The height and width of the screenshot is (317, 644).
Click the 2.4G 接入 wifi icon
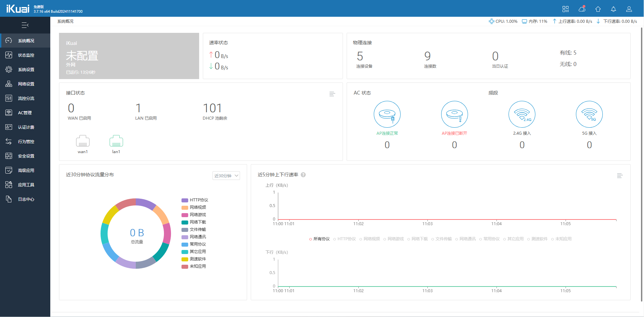522,114
